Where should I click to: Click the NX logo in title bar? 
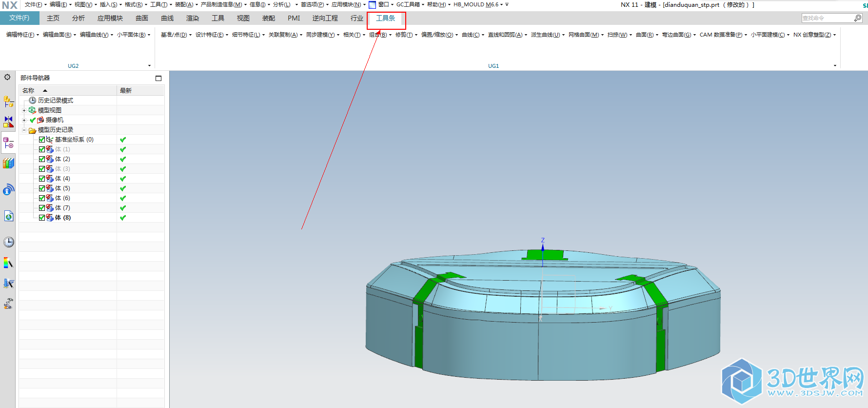(10, 5)
